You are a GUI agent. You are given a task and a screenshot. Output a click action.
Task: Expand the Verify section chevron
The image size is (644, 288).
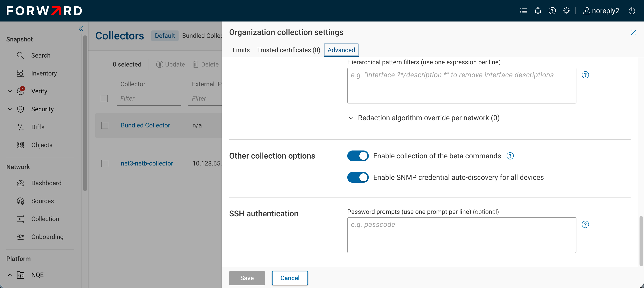click(x=10, y=91)
